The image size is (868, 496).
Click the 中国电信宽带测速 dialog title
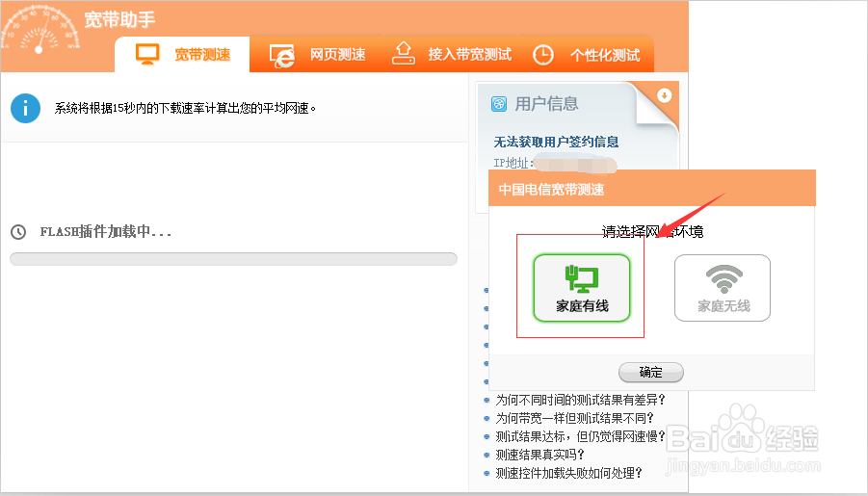[x=551, y=190]
